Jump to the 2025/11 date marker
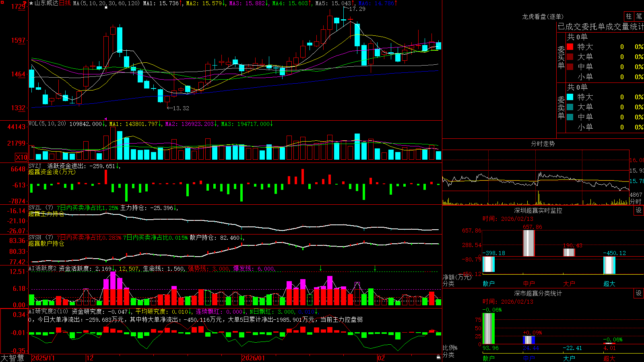The image size is (644, 362). (43, 358)
